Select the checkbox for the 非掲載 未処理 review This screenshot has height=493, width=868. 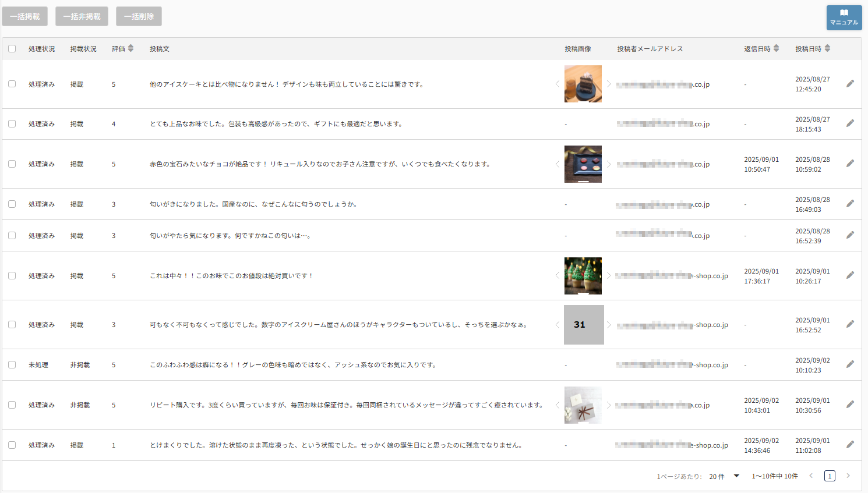point(12,364)
